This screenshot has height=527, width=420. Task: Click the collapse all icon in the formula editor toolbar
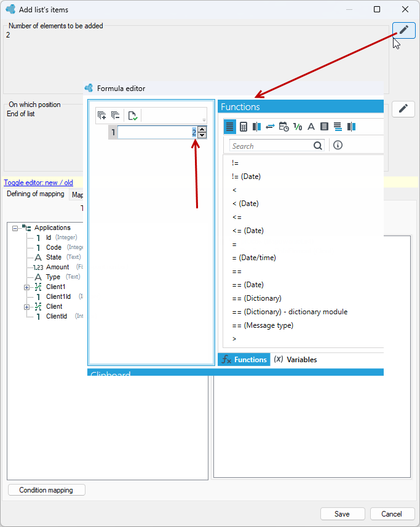(116, 116)
